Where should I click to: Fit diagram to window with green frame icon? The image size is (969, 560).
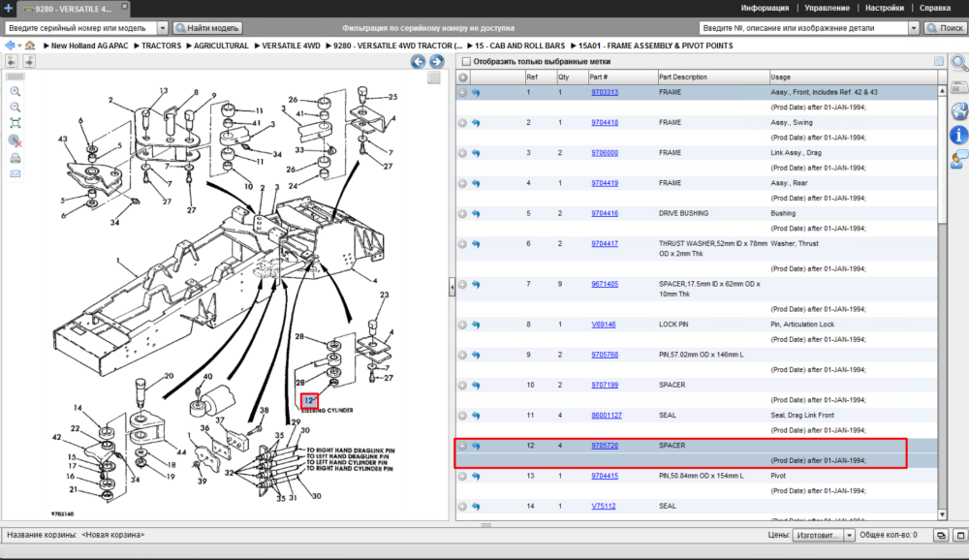coord(16,123)
